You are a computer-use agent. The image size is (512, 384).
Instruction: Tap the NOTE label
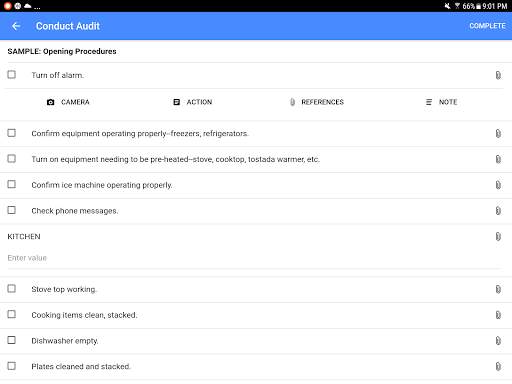pos(448,102)
